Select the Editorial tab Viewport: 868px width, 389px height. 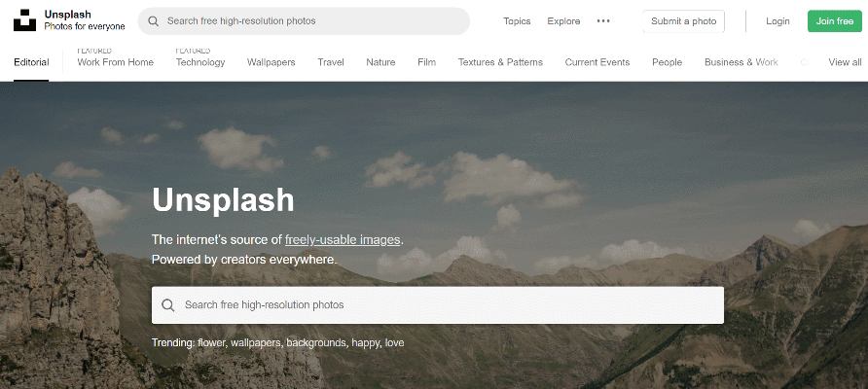[31, 62]
